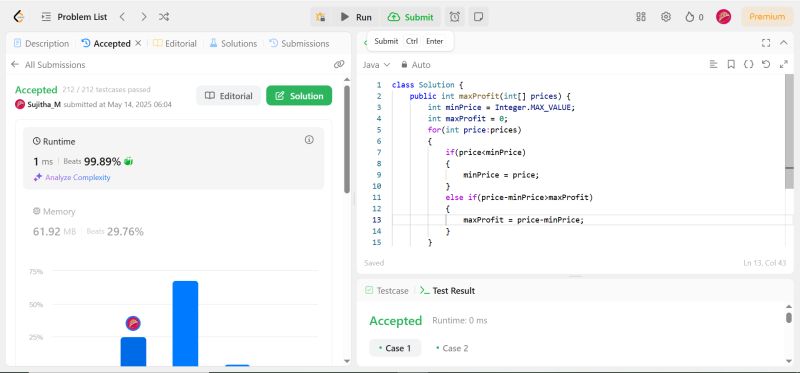Select Case 1 result
The width and height of the screenshot is (800, 373).
pos(395,348)
